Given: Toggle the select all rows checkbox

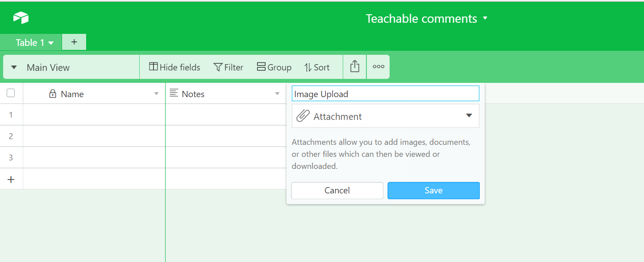Looking at the screenshot, I should [11, 93].
